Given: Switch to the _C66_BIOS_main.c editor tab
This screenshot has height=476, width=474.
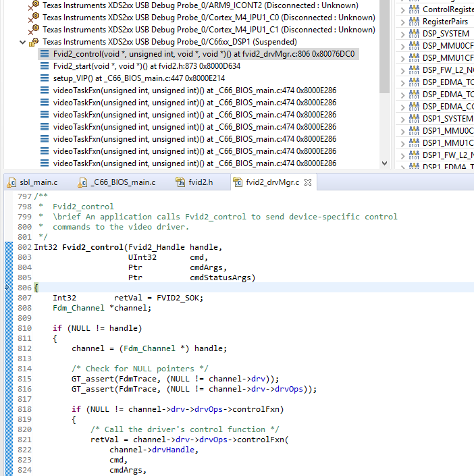Looking at the screenshot, I should 117,182.
